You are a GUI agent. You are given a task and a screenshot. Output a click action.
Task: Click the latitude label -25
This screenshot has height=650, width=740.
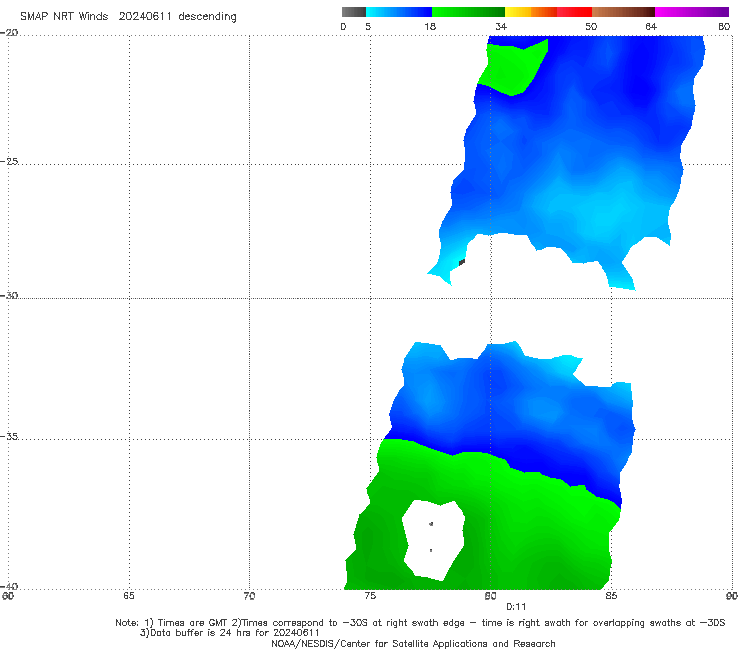(9, 161)
